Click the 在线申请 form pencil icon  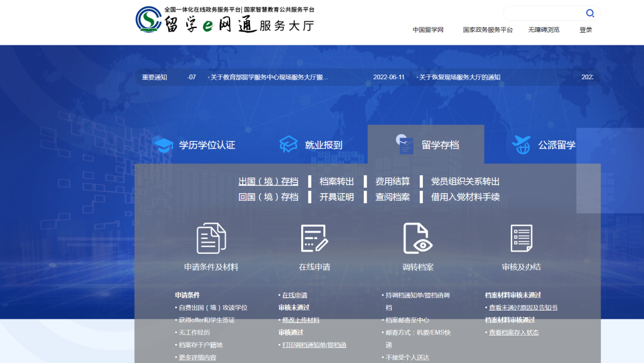[x=314, y=238]
